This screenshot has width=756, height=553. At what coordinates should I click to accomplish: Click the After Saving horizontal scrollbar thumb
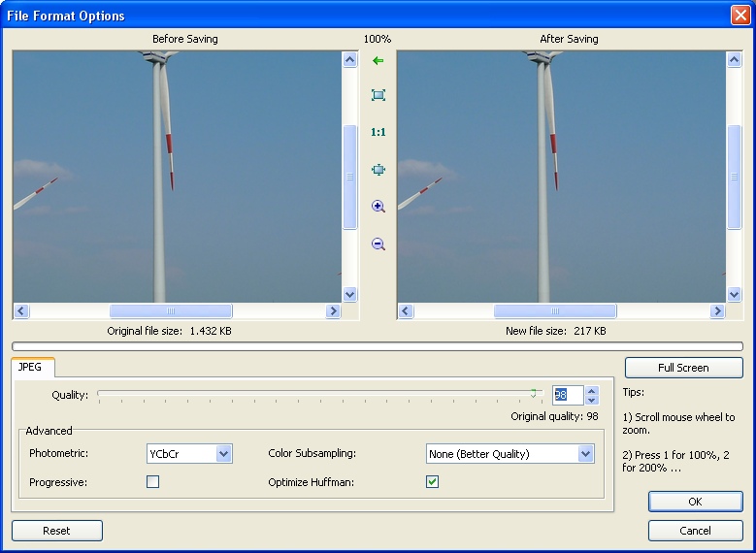(555, 311)
